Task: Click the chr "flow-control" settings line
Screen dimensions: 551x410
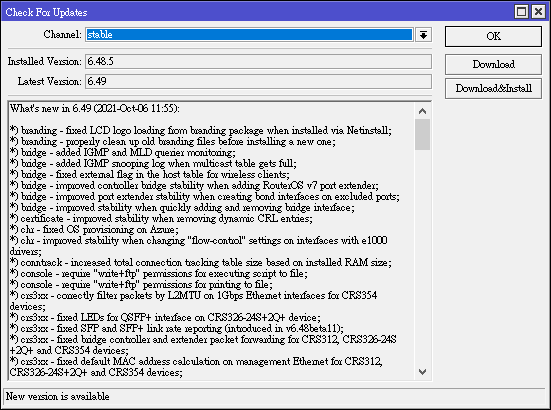Action: pyautogui.click(x=199, y=246)
